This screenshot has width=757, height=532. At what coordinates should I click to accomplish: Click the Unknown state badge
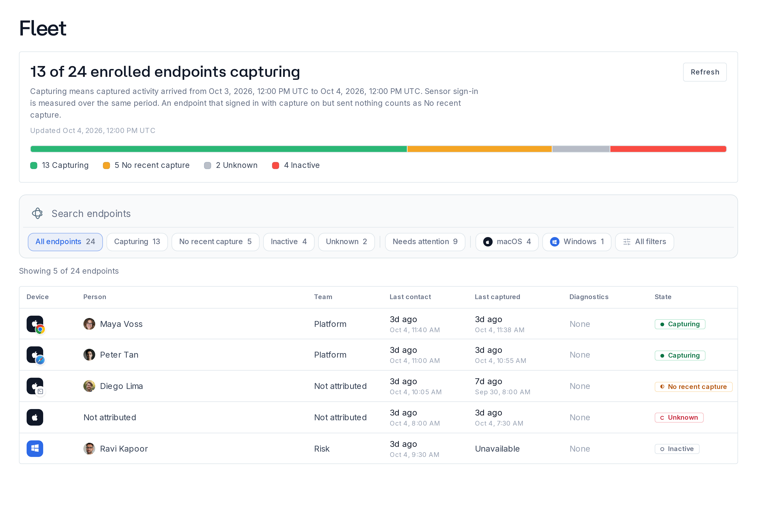tap(679, 417)
